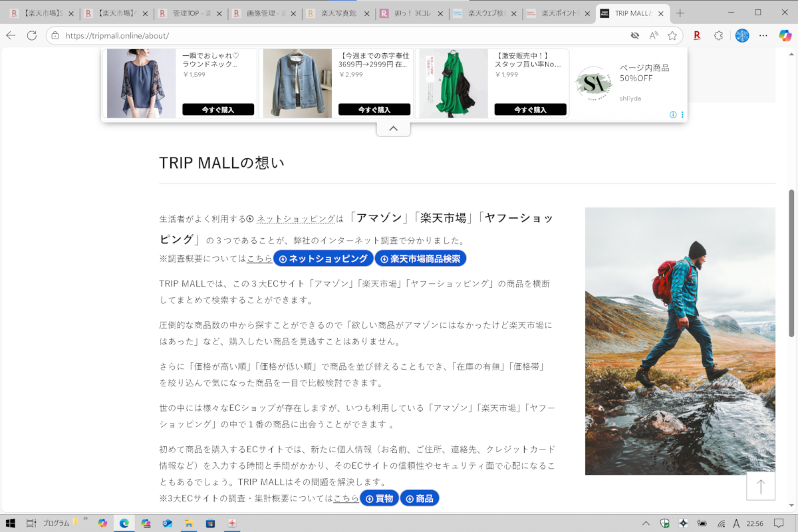Image resolution: width=798 pixels, height=532 pixels.
Task: Open Microsoft Edge from the taskbar
Action: click(124, 523)
